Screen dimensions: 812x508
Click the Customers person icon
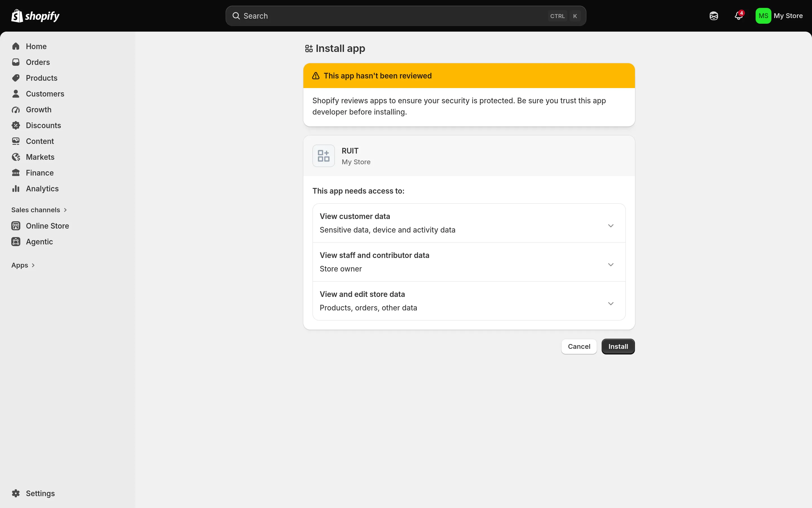click(16, 94)
